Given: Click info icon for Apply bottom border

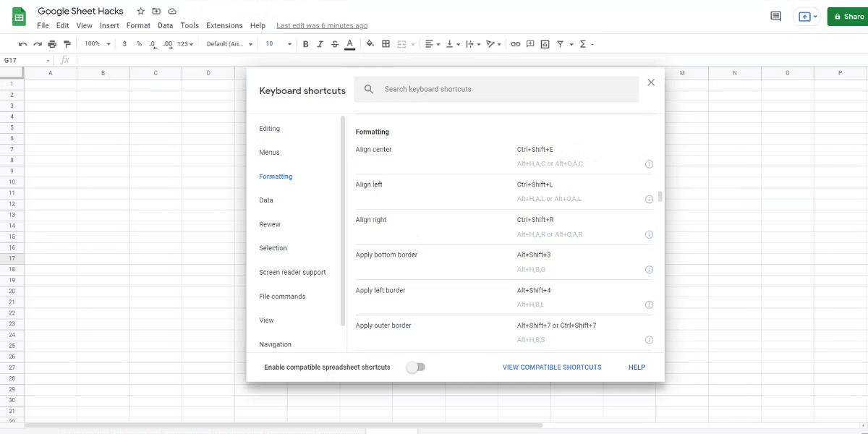Looking at the screenshot, I should [649, 270].
